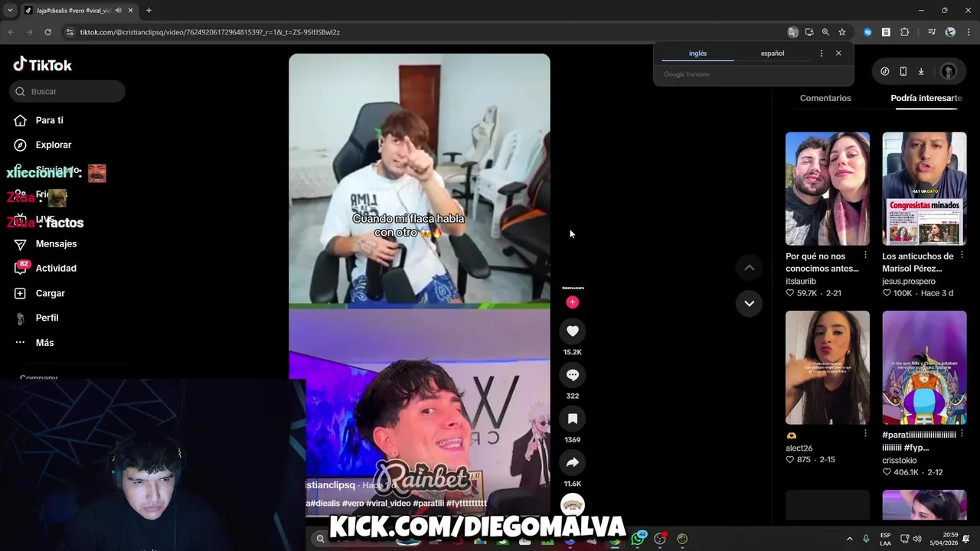Open the TikTok profile avatar menu

coord(949,71)
